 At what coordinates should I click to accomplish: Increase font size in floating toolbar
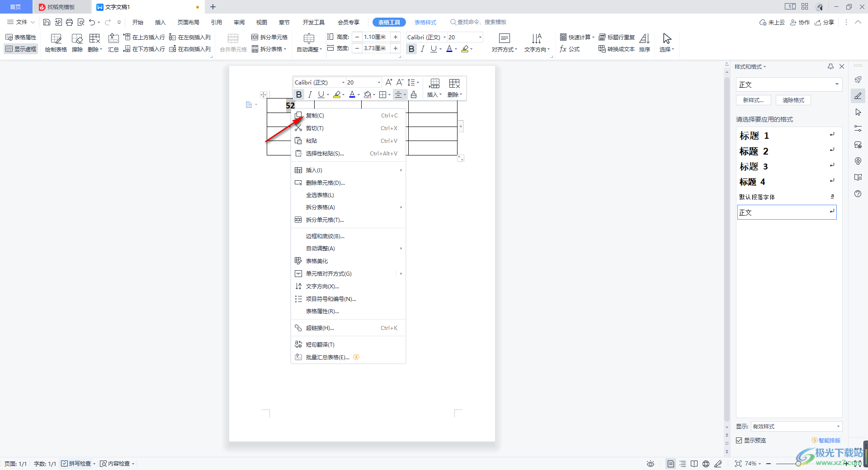point(389,82)
